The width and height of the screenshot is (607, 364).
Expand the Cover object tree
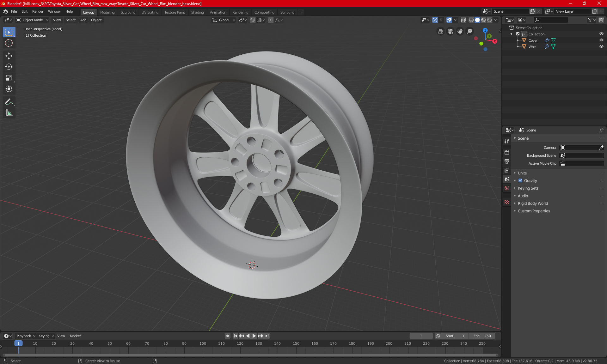point(518,40)
